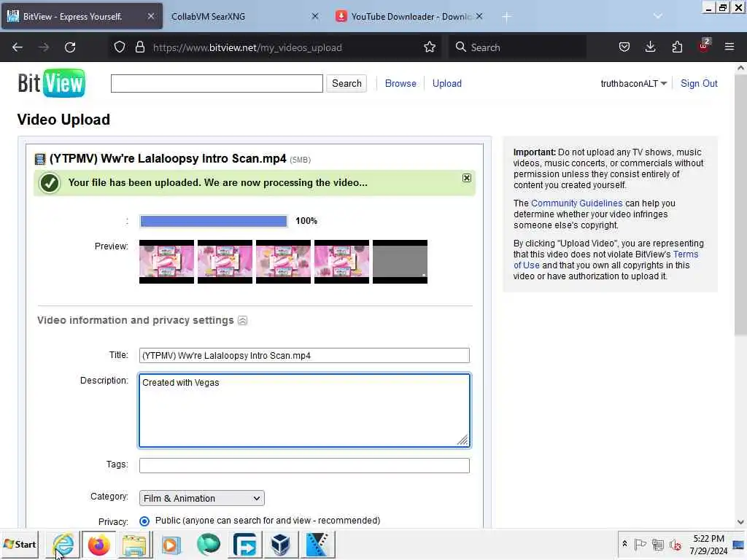Select the third preview thumbnail
The image size is (747, 560).
tap(284, 262)
